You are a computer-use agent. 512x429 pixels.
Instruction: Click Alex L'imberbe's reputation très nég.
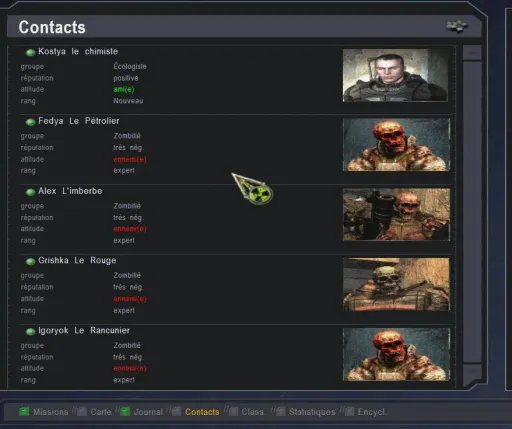(x=128, y=218)
